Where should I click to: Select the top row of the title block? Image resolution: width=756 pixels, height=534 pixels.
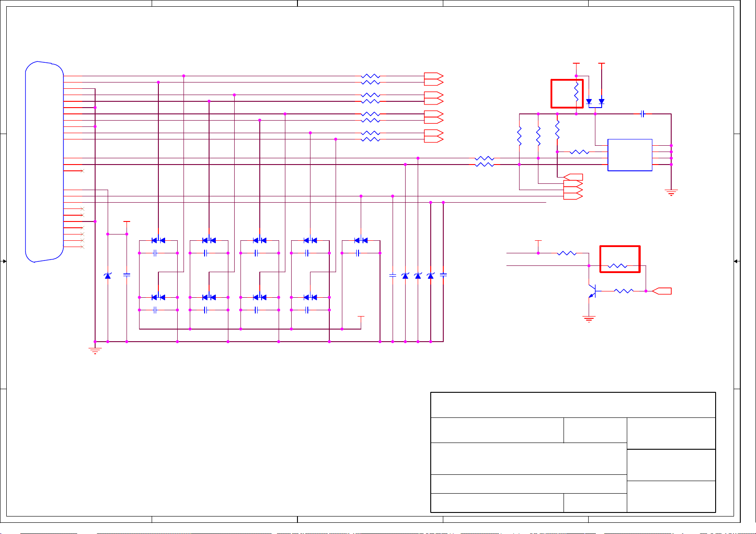(x=572, y=405)
